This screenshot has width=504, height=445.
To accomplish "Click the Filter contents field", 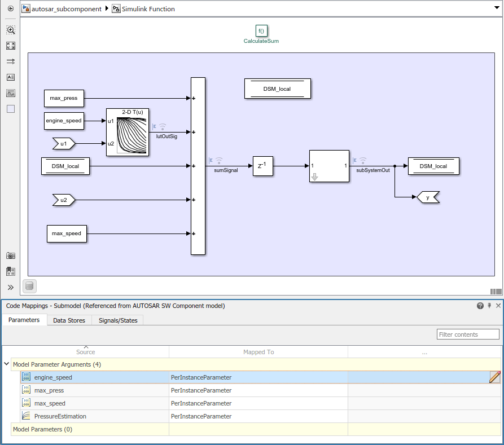I will pos(468,334).
